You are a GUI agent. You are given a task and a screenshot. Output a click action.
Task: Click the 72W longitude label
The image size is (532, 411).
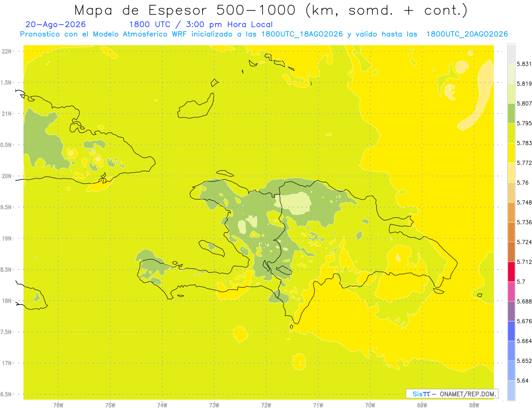tap(266, 405)
